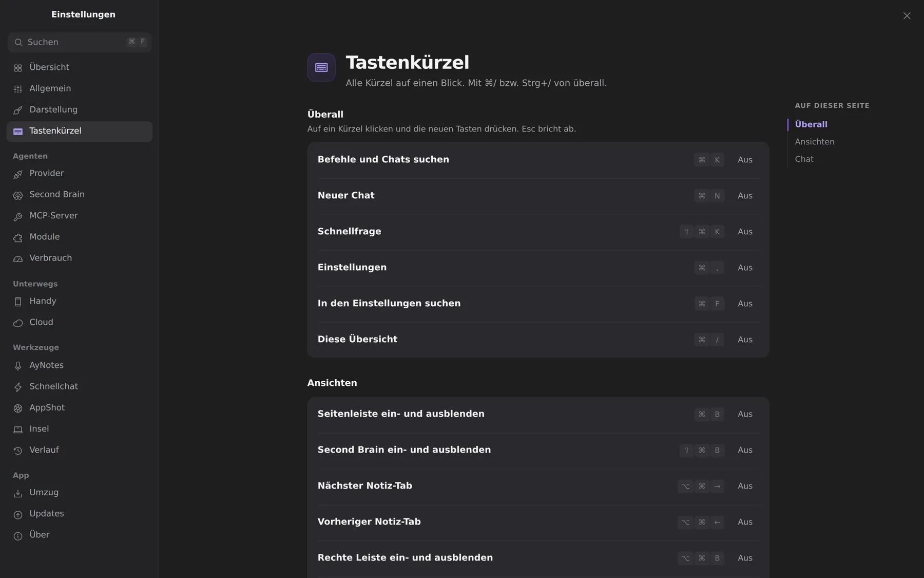Screen dimensions: 924x578
Task: Open Handy via the phone icon
Action: pyautogui.click(x=18, y=302)
